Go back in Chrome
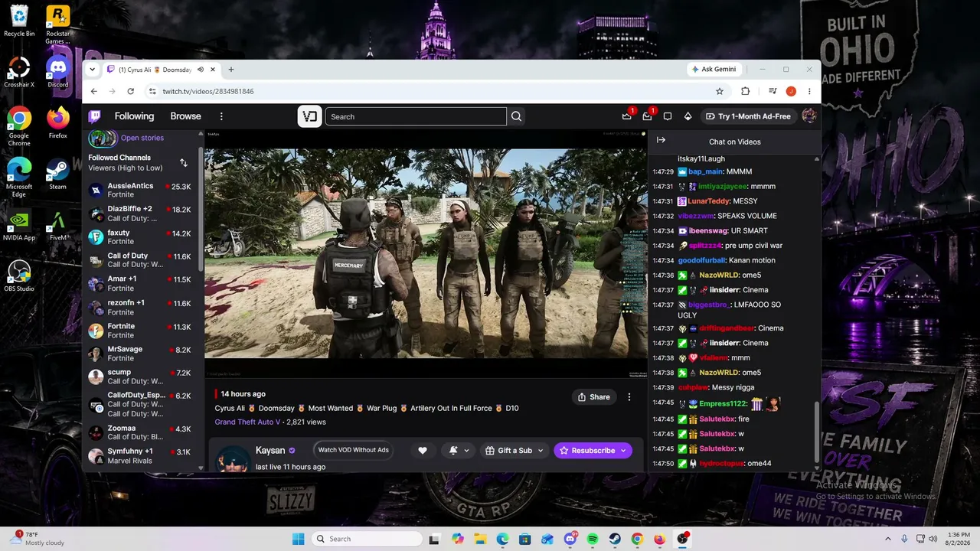Screen dimensions: 980x551 pyautogui.click(x=94, y=91)
